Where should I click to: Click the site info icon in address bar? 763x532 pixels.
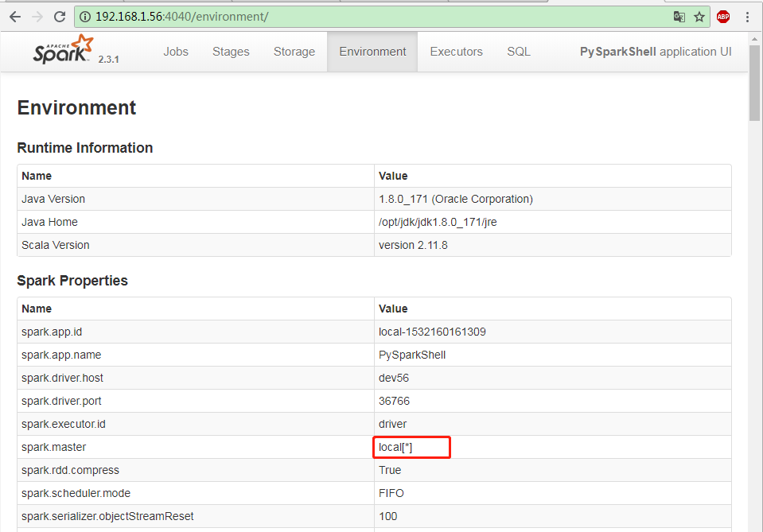[86, 17]
